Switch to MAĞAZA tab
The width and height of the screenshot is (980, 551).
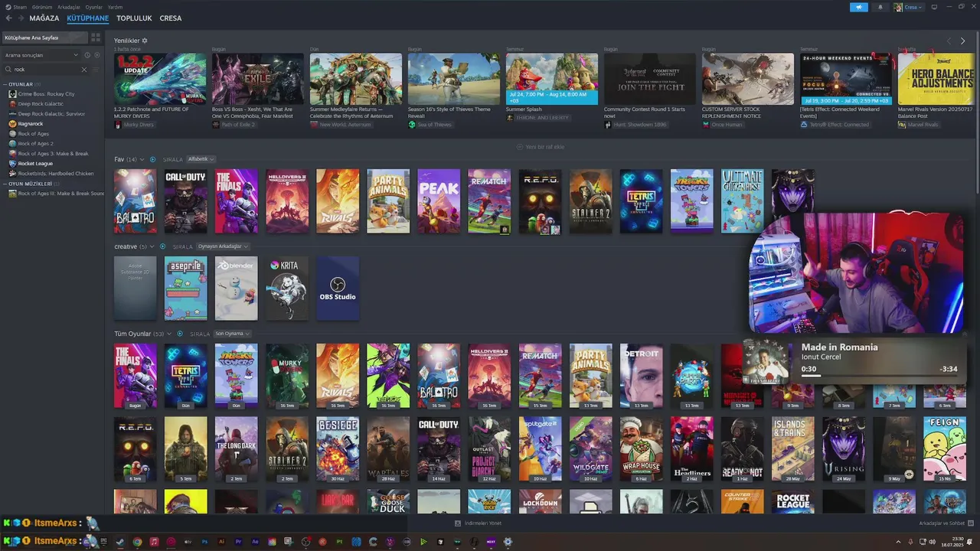44,18
